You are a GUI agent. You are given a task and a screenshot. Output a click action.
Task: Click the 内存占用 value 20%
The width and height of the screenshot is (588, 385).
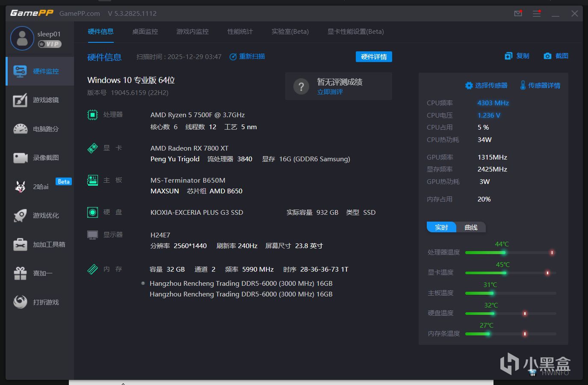tap(484, 199)
